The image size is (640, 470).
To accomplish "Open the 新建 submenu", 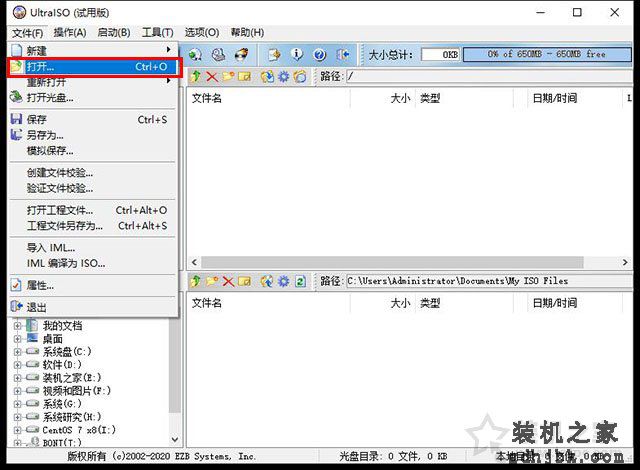I will click(x=94, y=51).
